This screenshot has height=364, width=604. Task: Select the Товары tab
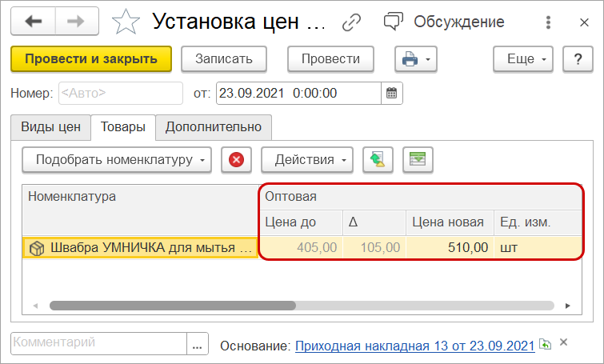pos(123,127)
